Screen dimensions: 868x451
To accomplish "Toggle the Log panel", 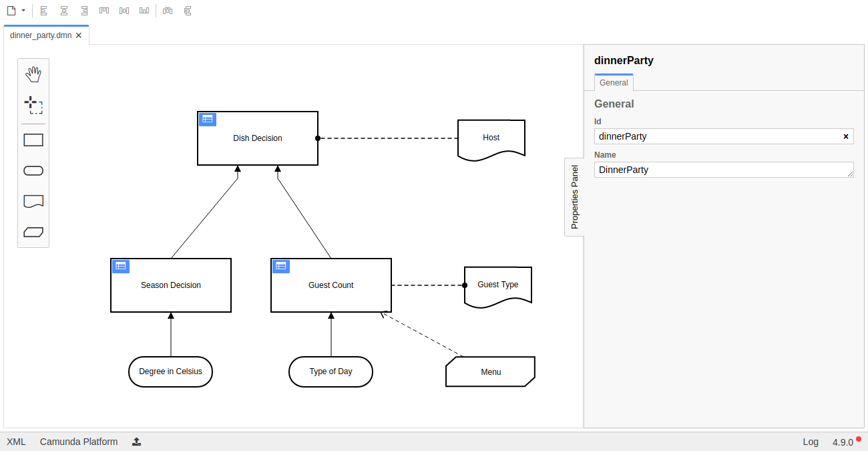I will pyautogui.click(x=811, y=442).
